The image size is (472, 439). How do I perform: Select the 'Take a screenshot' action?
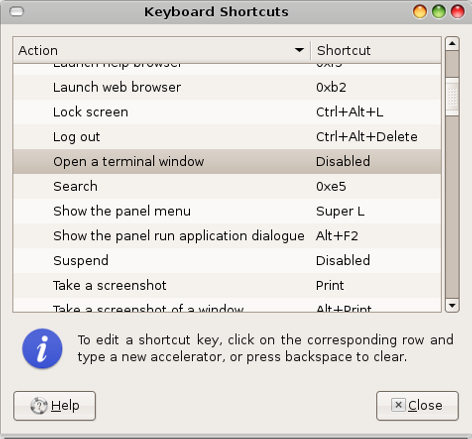227,285
